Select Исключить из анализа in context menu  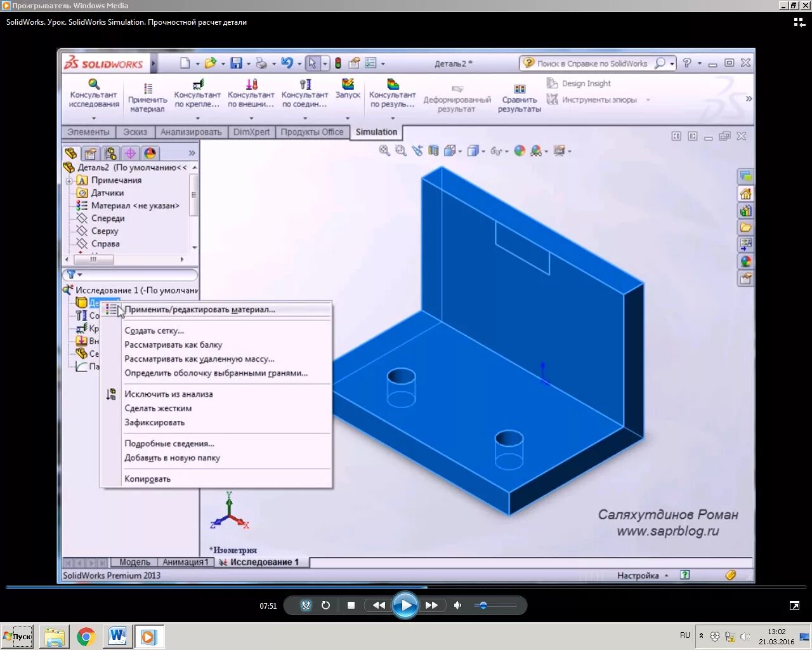coord(168,394)
